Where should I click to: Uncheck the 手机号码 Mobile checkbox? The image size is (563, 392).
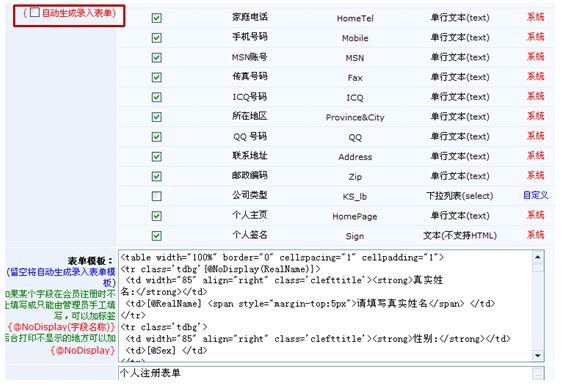[x=157, y=38]
